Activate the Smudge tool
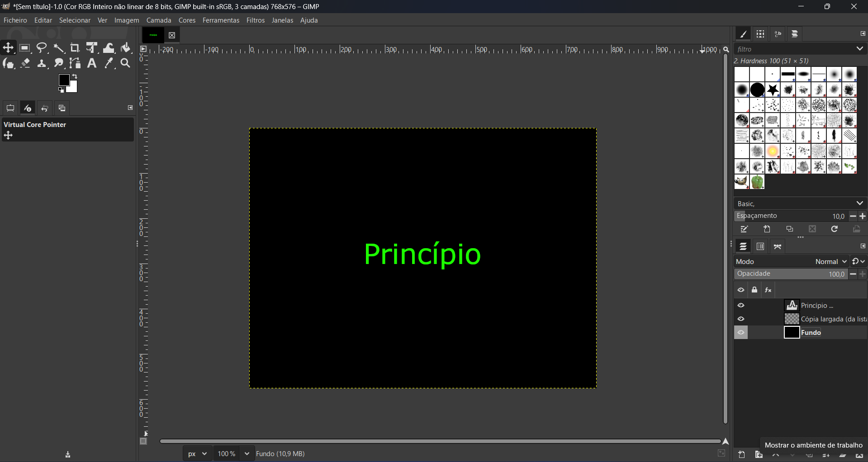The height and width of the screenshot is (462, 868). [x=59, y=63]
